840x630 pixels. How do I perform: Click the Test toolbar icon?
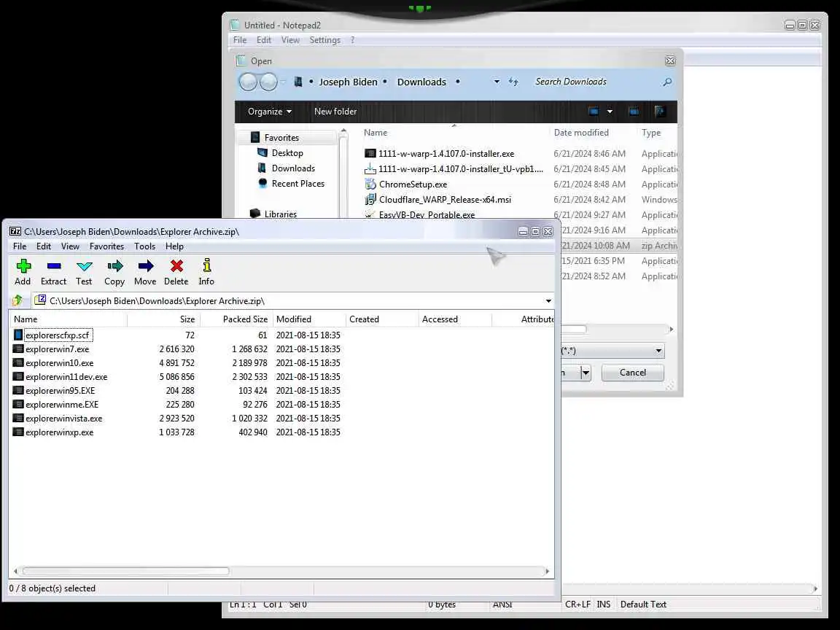(84, 265)
